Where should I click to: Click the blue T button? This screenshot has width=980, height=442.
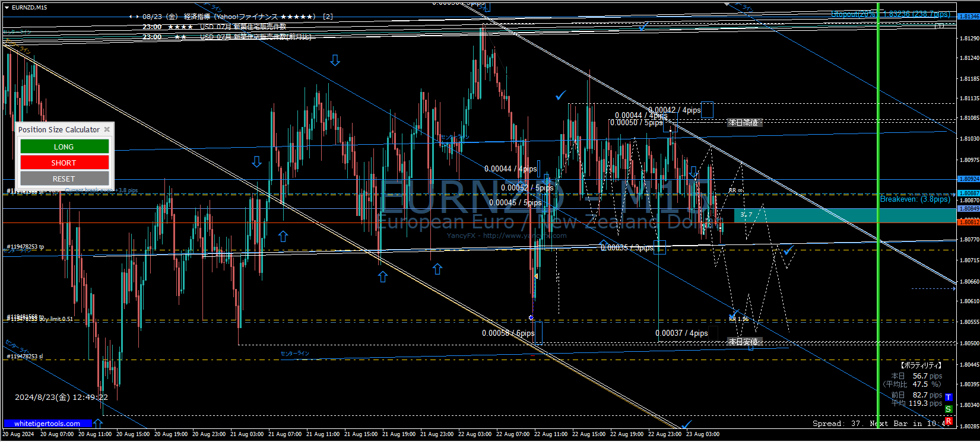coord(949,398)
